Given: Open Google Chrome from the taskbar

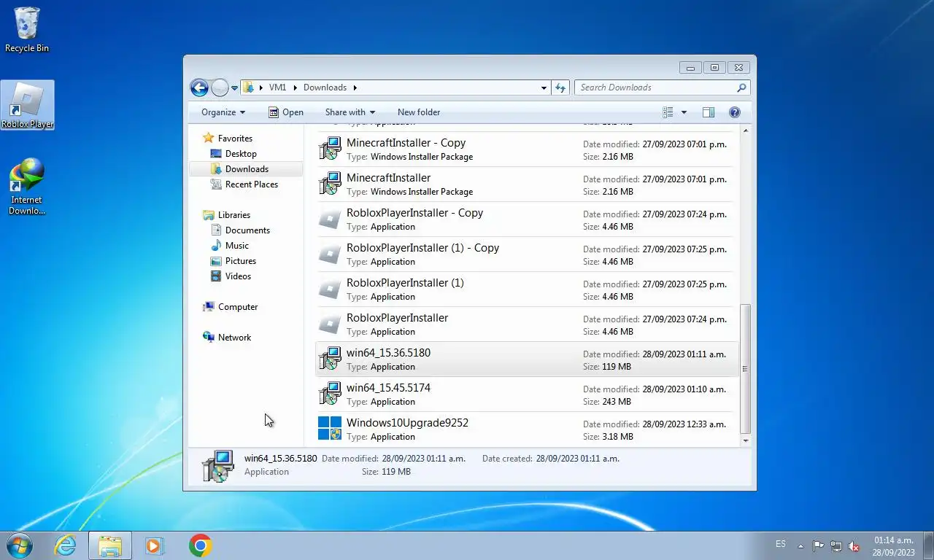Looking at the screenshot, I should 200,545.
